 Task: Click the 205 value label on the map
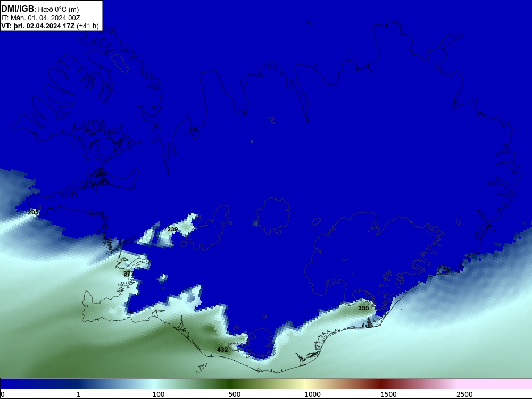(x=33, y=212)
